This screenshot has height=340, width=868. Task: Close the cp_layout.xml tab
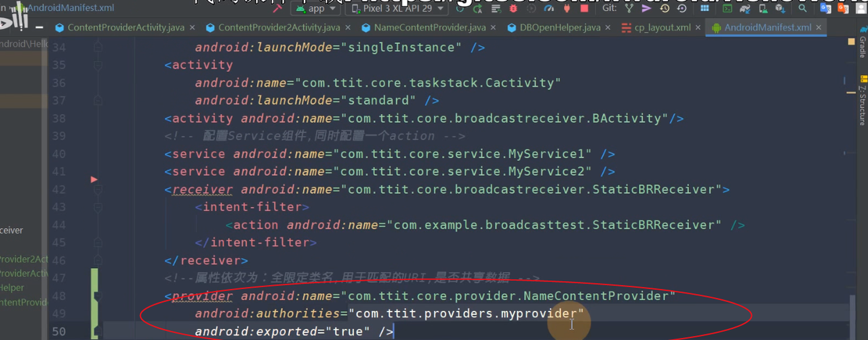(698, 28)
